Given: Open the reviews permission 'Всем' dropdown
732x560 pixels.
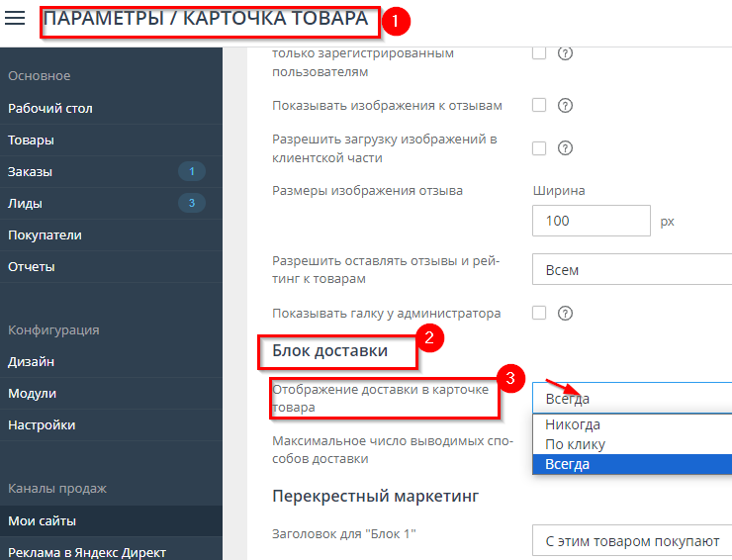Looking at the screenshot, I should 631,270.
